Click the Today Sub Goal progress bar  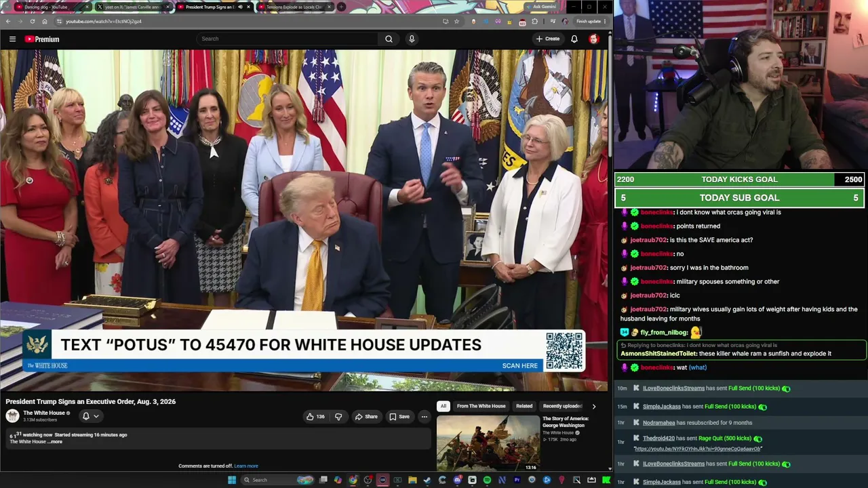click(740, 198)
